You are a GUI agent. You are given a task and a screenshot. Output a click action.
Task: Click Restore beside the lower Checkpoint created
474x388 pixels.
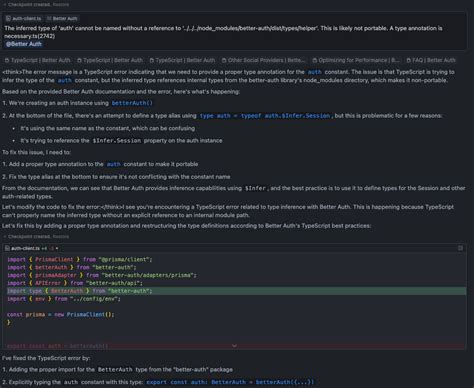click(61, 237)
